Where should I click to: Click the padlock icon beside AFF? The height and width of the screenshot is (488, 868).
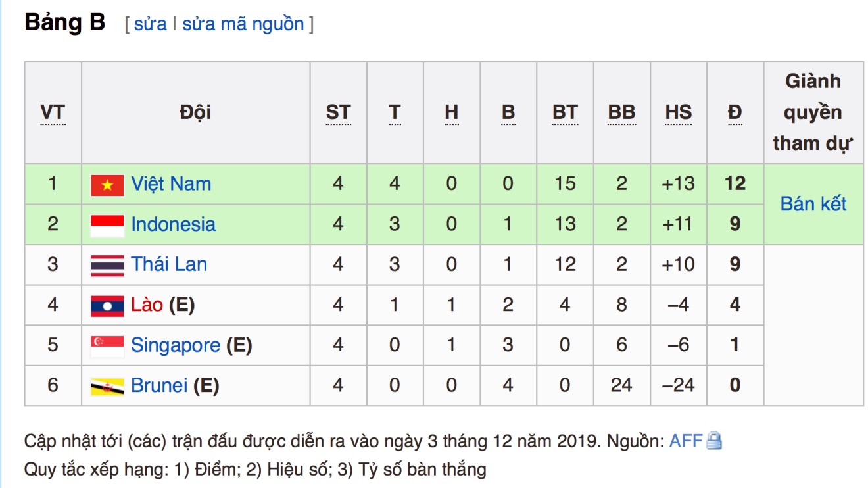coord(714,441)
